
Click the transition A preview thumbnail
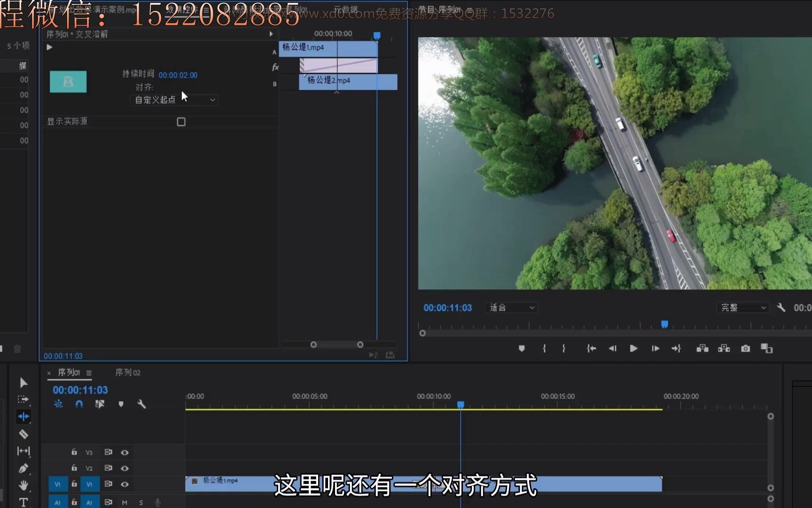tap(68, 81)
